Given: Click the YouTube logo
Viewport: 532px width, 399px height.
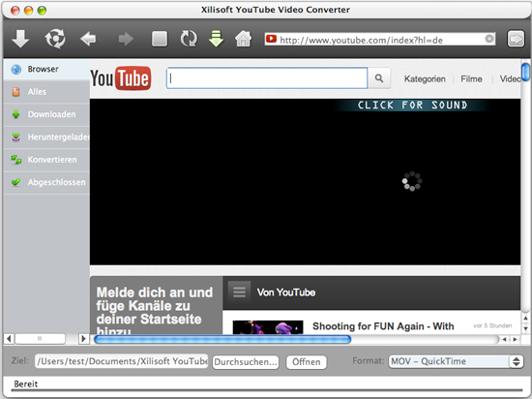Looking at the screenshot, I should click(x=121, y=78).
